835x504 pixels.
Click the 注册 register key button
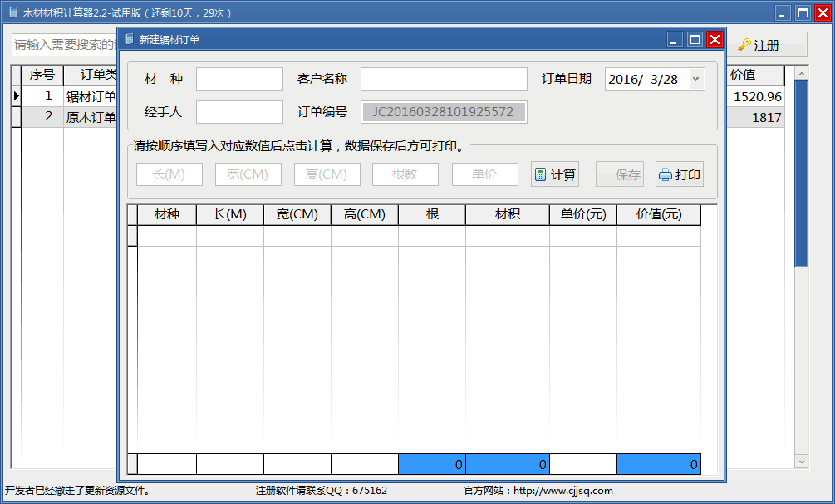[759, 45]
